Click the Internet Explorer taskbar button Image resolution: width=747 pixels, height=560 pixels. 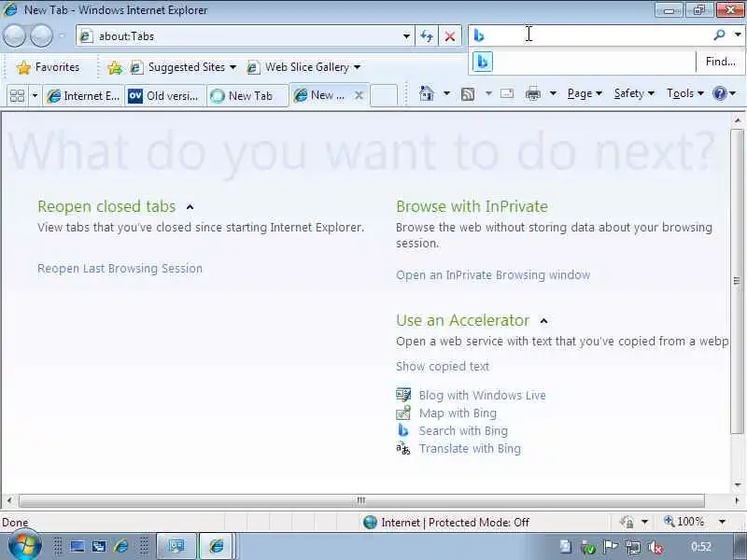coord(217,546)
